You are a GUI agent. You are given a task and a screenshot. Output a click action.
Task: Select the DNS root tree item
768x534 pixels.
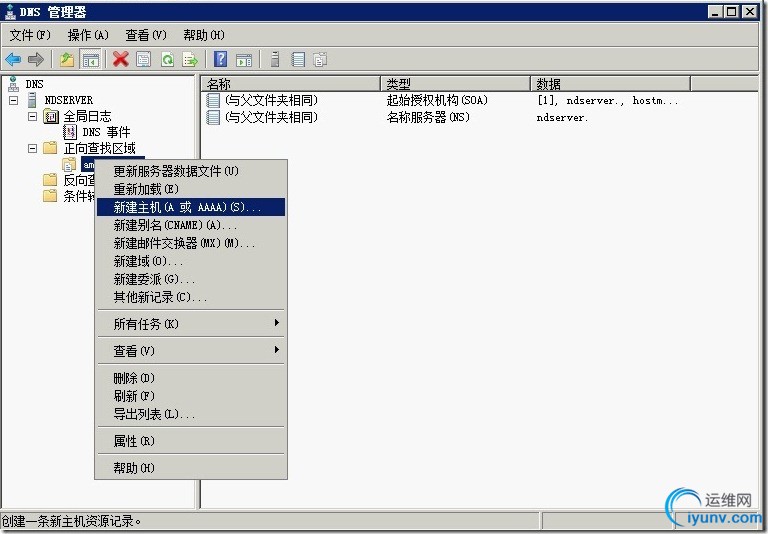[x=34, y=84]
